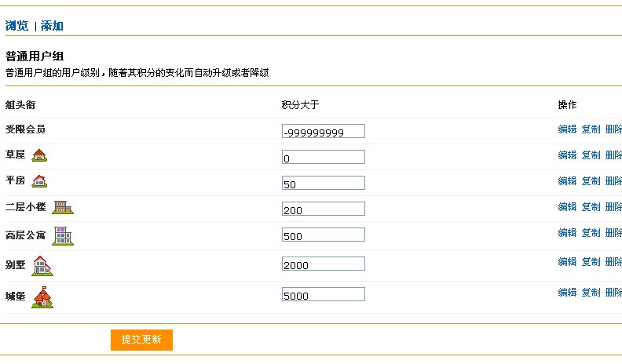The width and height of the screenshot is (622, 364).
Task: Click 复制 link for 草屋 row
Action: click(x=591, y=155)
